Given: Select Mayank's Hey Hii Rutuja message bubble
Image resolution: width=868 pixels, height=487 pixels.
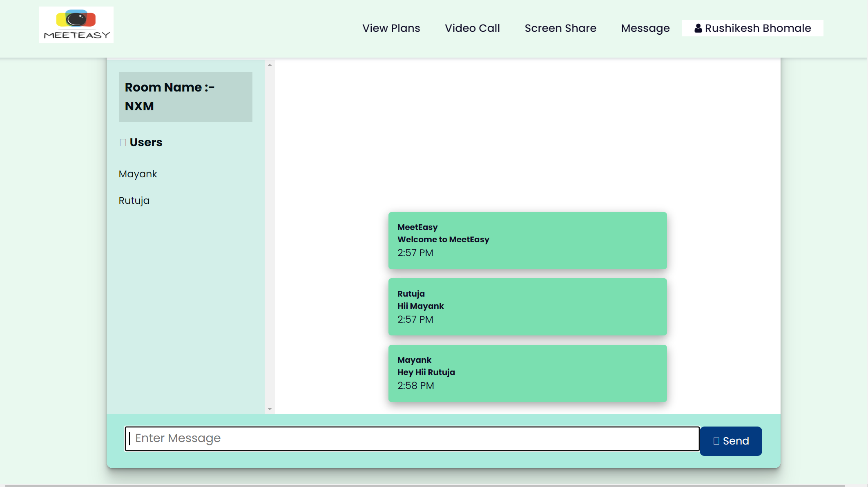Looking at the screenshot, I should tap(527, 373).
